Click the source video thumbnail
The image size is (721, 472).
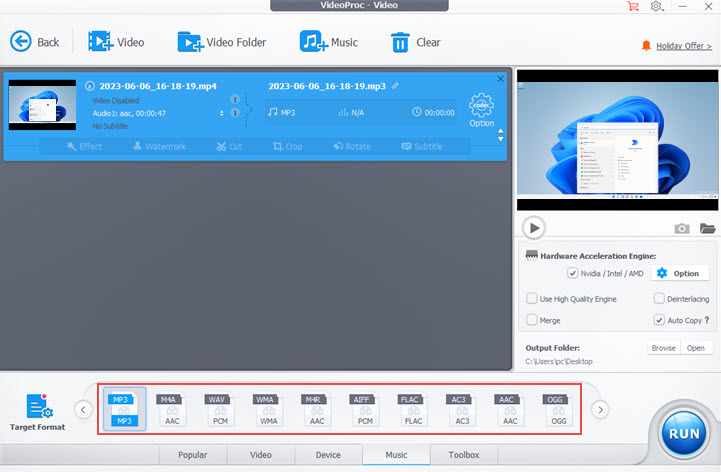[42, 105]
